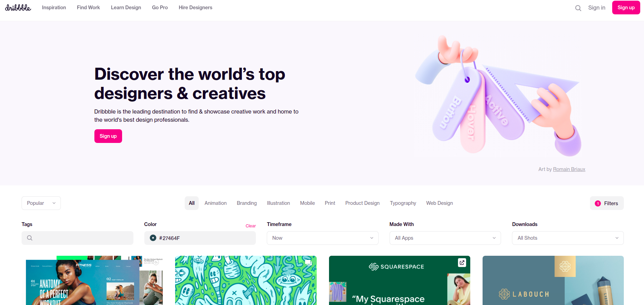The image size is (644, 305).
Task: Click the search magnifier icon in header
Action: 578,8
